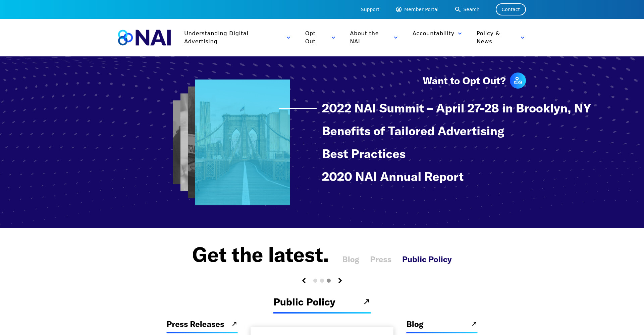Click Want to Opt Out? link
644x335 pixels.
pyautogui.click(x=464, y=81)
